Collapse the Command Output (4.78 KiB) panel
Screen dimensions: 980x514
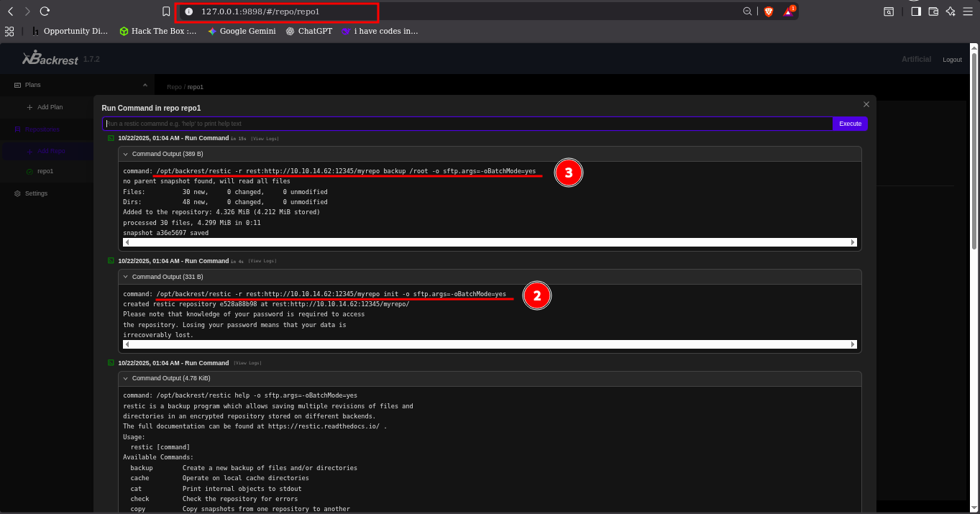point(126,378)
